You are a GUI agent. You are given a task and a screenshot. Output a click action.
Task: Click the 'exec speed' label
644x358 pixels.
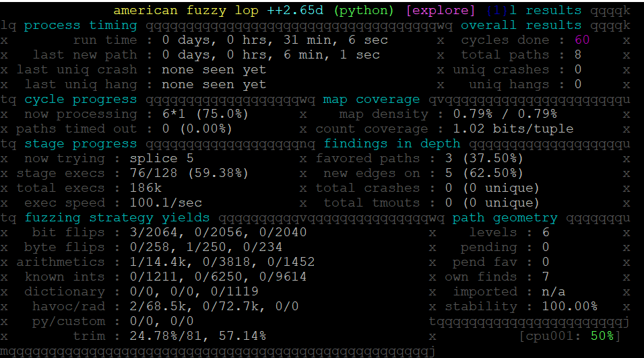coord(65,203)
